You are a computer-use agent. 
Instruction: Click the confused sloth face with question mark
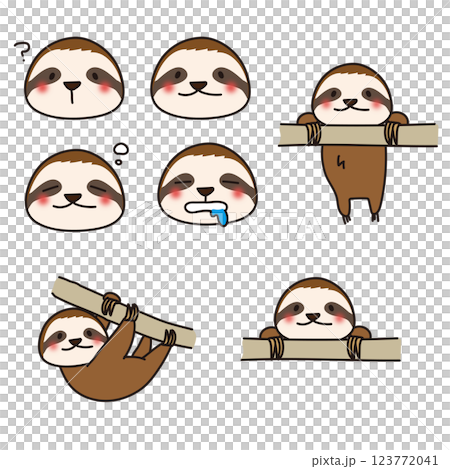pyautogui.click(x=74, y=78)
